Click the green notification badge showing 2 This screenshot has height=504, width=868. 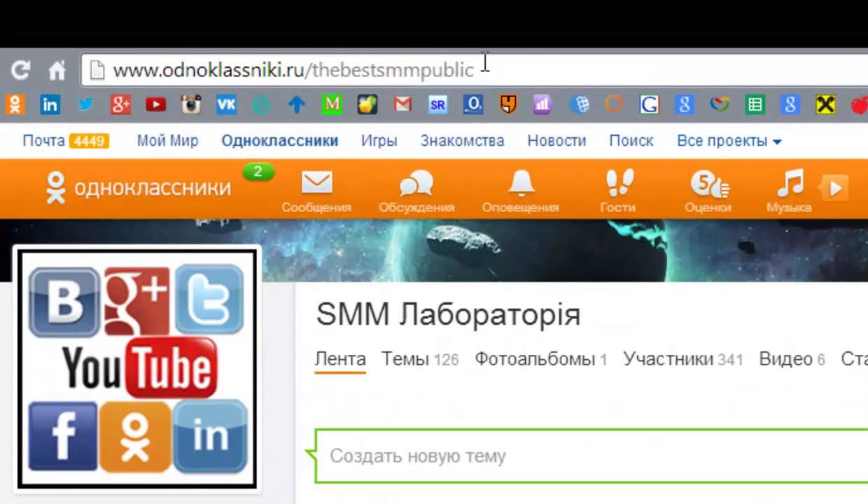tap(258, 172)
